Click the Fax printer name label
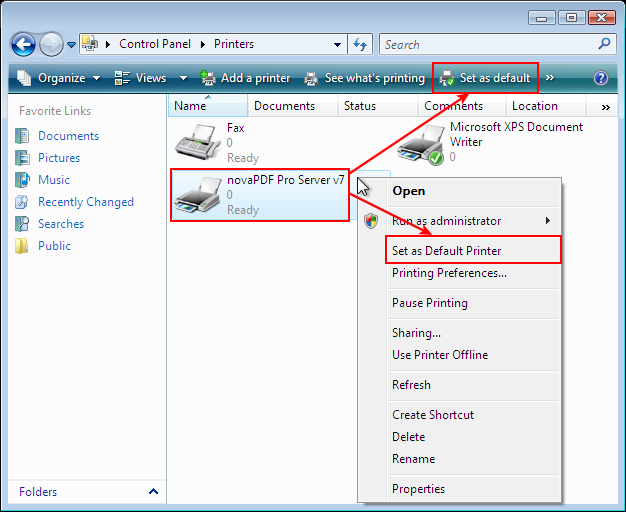 (x=236, y=128)
